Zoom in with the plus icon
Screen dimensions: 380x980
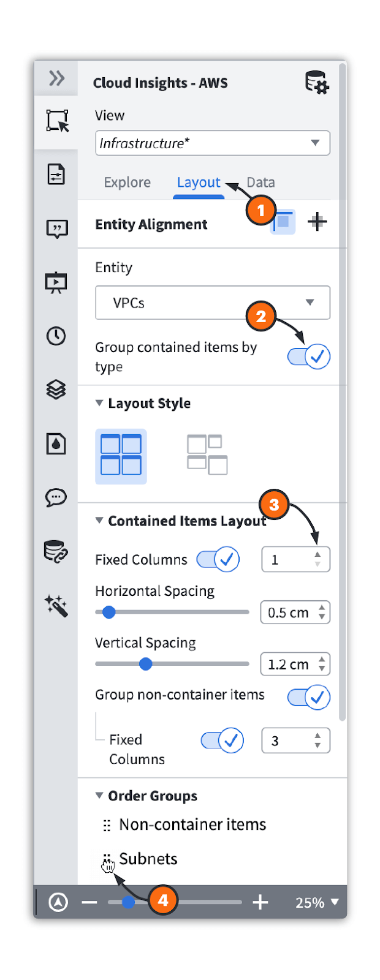260,902
